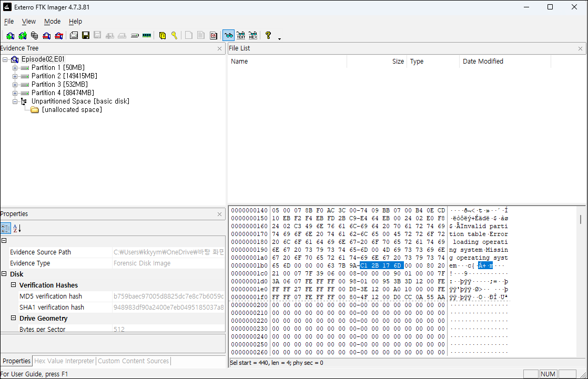Click the Detect EFS Encryption key icon
The height and width of the screenshot is (379, 588).
tap(175, 36)
